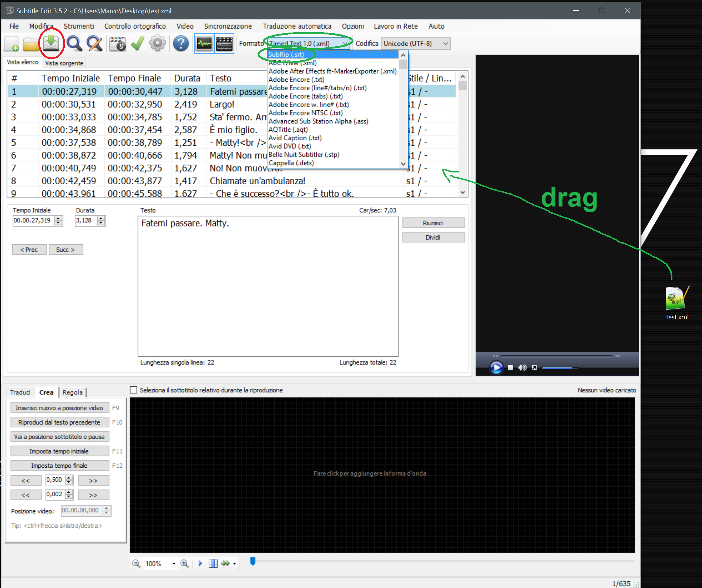Choose Advanced Sub Station Alpha (.ass) format
The height and width of the screenshot is (588, 702).
318,121
